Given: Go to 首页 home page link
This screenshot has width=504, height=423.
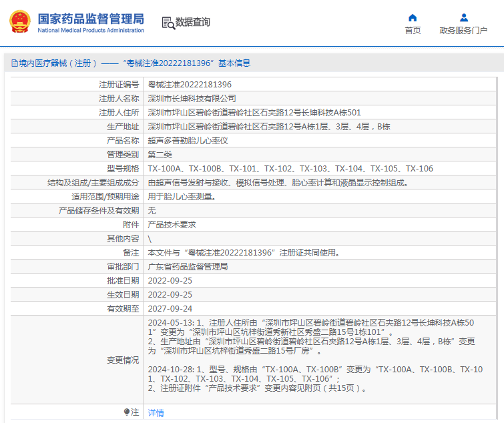Looking at the screenshot, I should [413, 31].
